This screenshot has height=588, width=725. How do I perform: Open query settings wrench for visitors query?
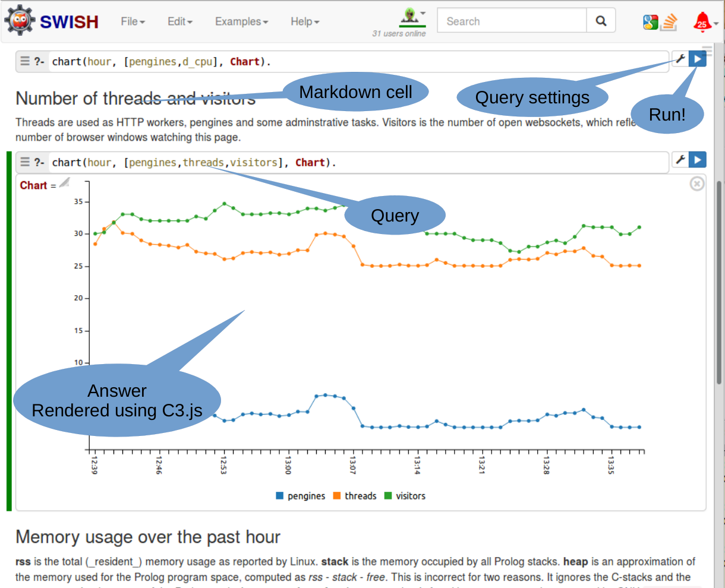pos(680,160)
